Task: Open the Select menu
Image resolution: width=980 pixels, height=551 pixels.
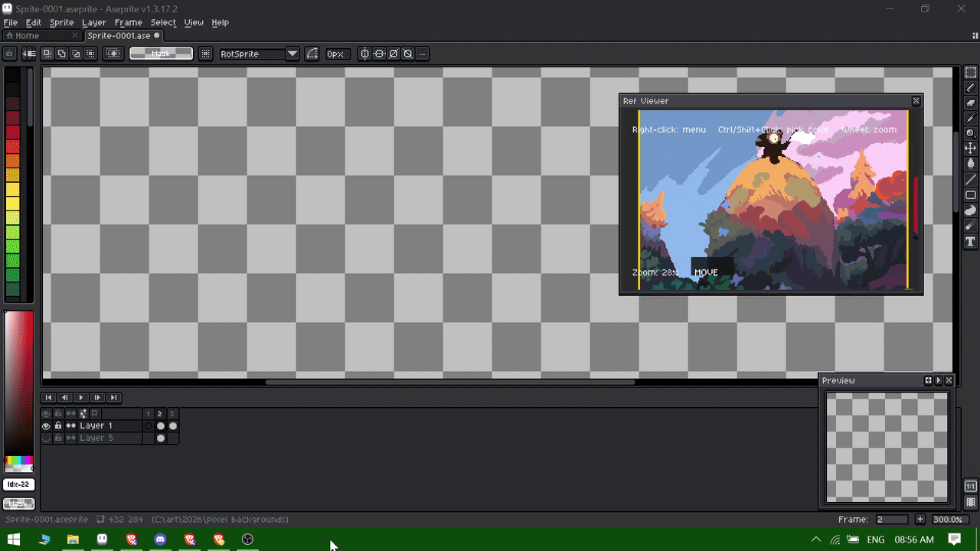Action: (163, 23)
